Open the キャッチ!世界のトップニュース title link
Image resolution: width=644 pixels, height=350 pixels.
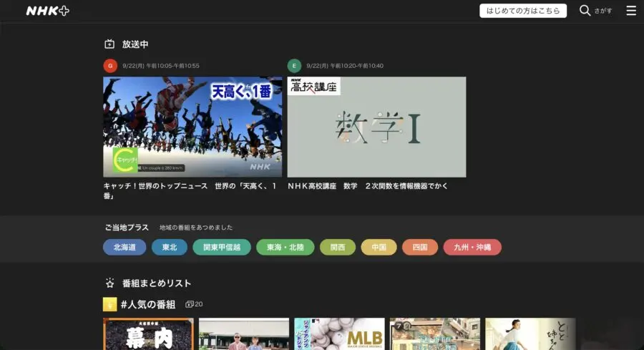coord(190,190)
